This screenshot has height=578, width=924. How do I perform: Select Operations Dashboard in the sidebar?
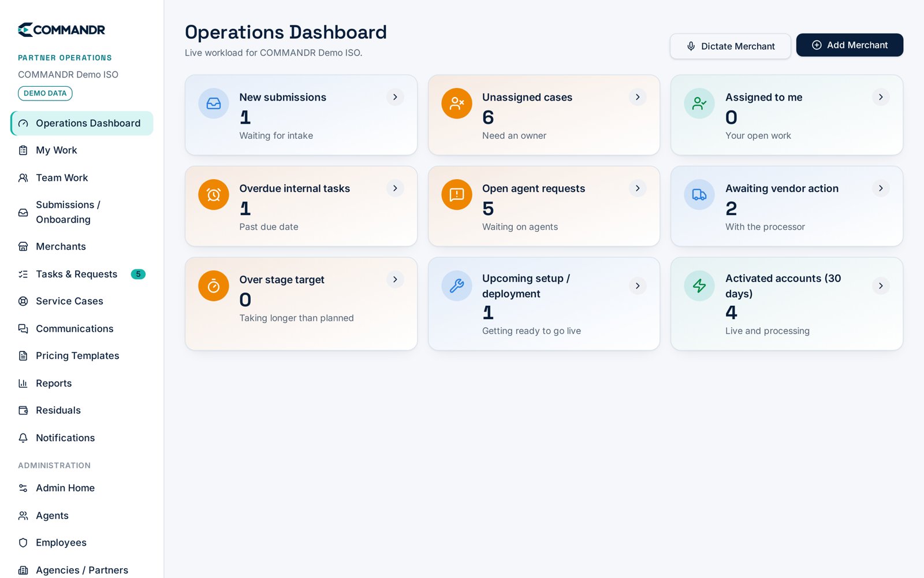(x=82, y=123)
